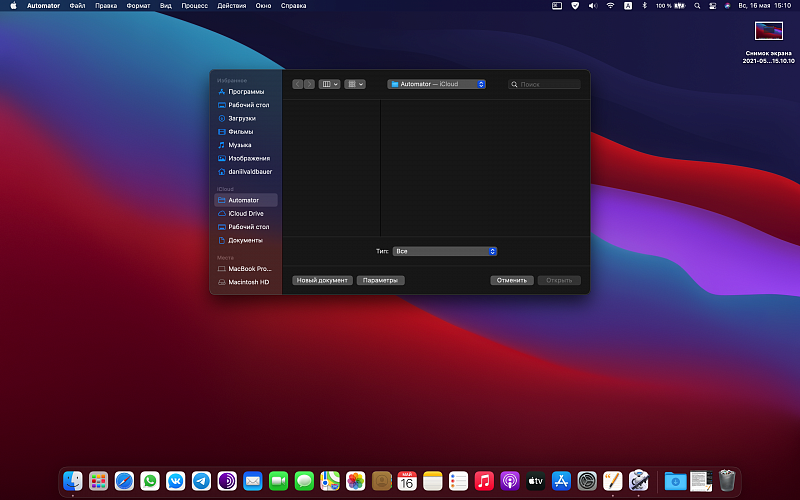Launch Telegram from the Dock
The image size is (800, 500).
click(202, 481)
